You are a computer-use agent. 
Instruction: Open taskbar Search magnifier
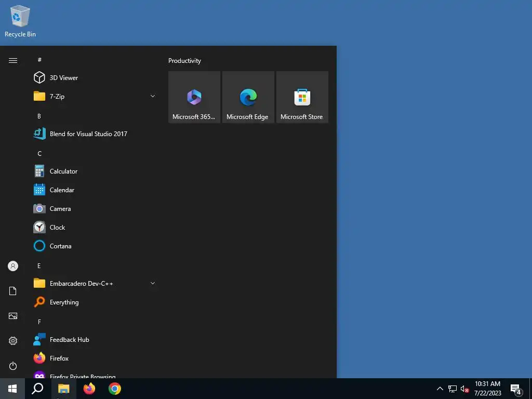tap(37, 389)
